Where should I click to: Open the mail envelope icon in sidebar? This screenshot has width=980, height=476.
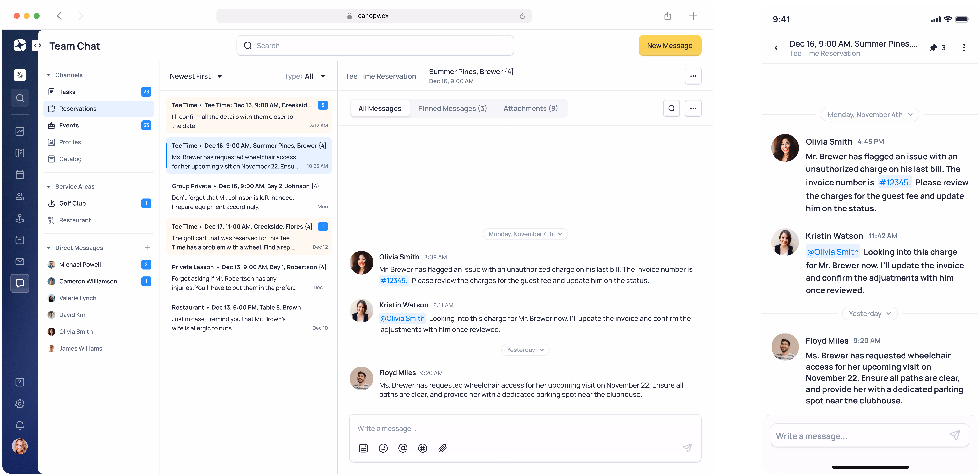[20, 262]
